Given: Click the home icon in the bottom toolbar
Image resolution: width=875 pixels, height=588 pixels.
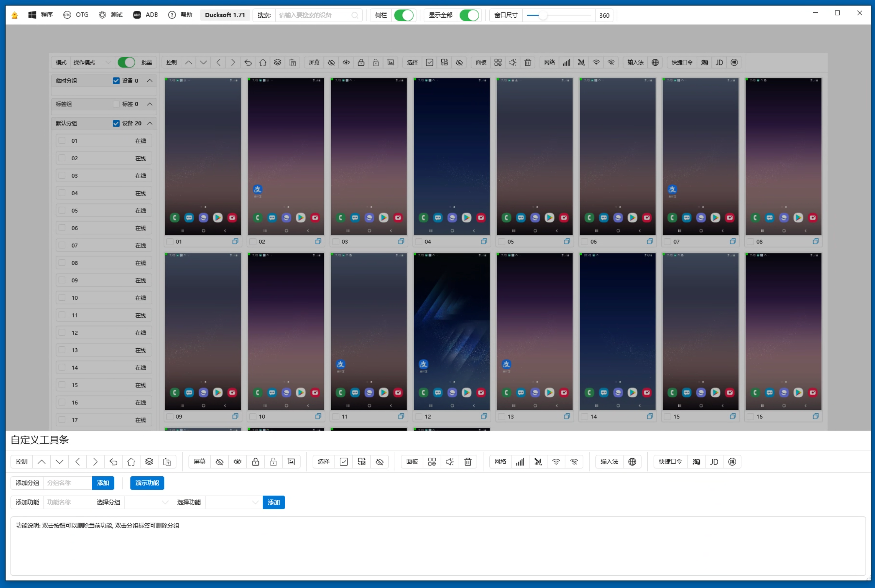Looking at the screenshot, I should click(131, 462).
